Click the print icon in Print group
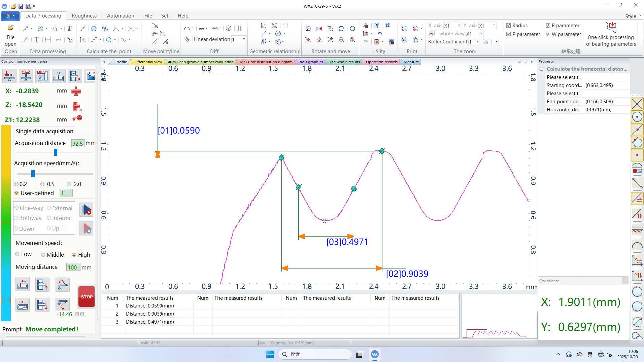 coord(404,29)
